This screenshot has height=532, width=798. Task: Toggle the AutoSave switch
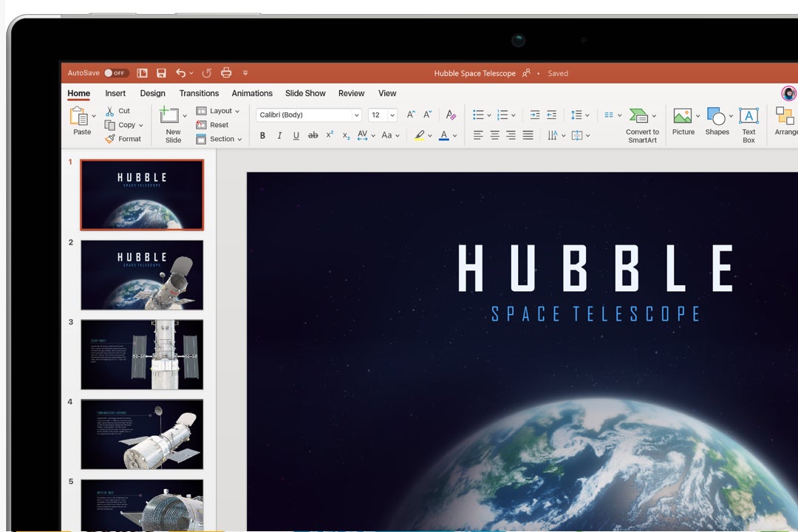[116, 73]
